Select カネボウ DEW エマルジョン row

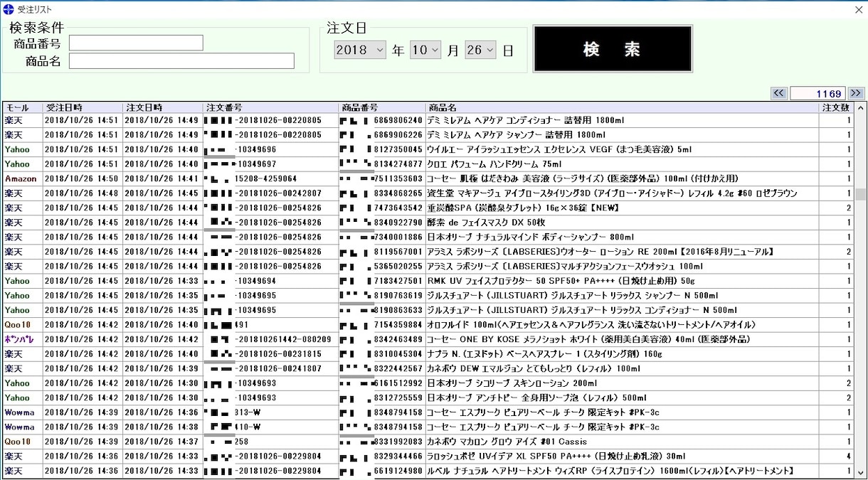click(x=428, y=368)
